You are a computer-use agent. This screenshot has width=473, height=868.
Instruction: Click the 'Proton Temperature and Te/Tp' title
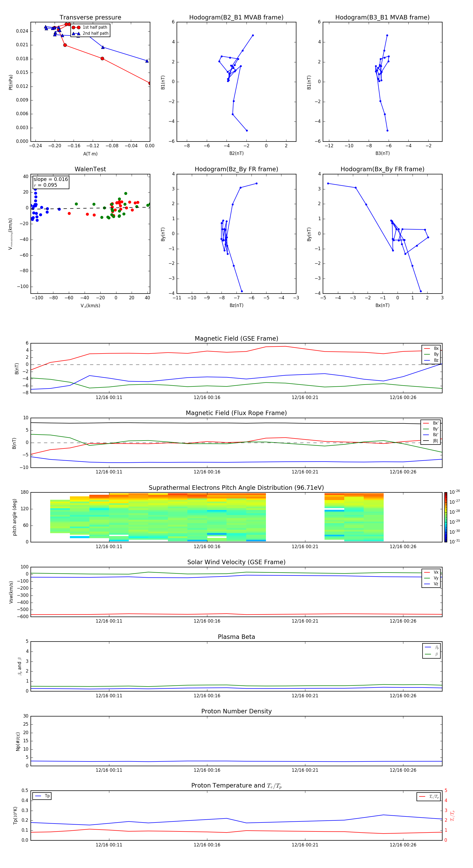tap(236, 786)
